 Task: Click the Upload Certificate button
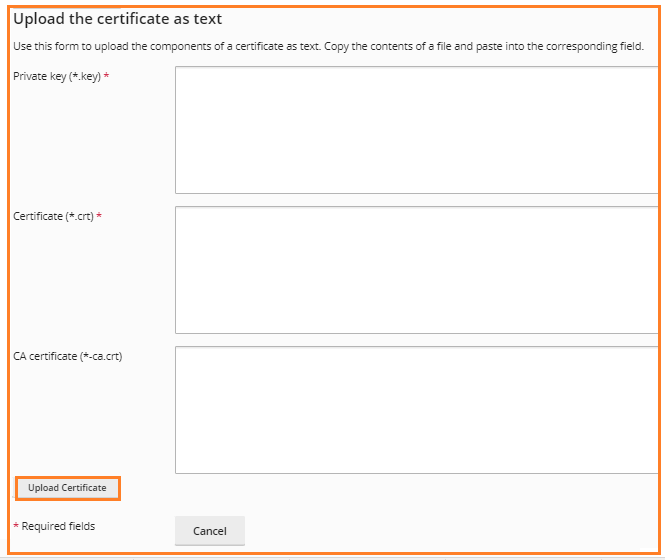point(67,488)
